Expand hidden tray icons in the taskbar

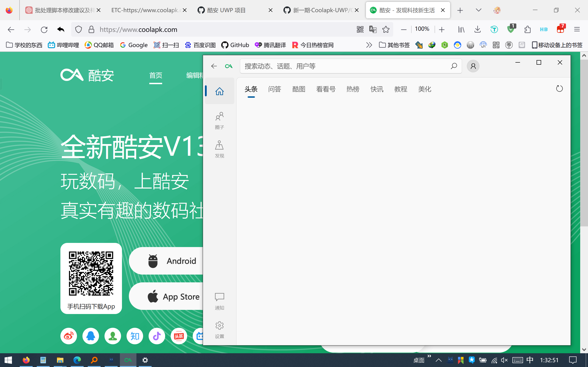click(438, 360)
